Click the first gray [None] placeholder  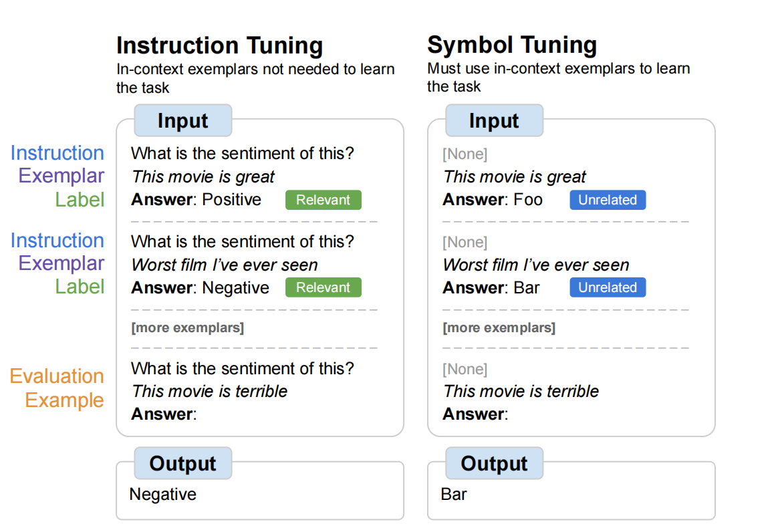click(x=465, y=154)
